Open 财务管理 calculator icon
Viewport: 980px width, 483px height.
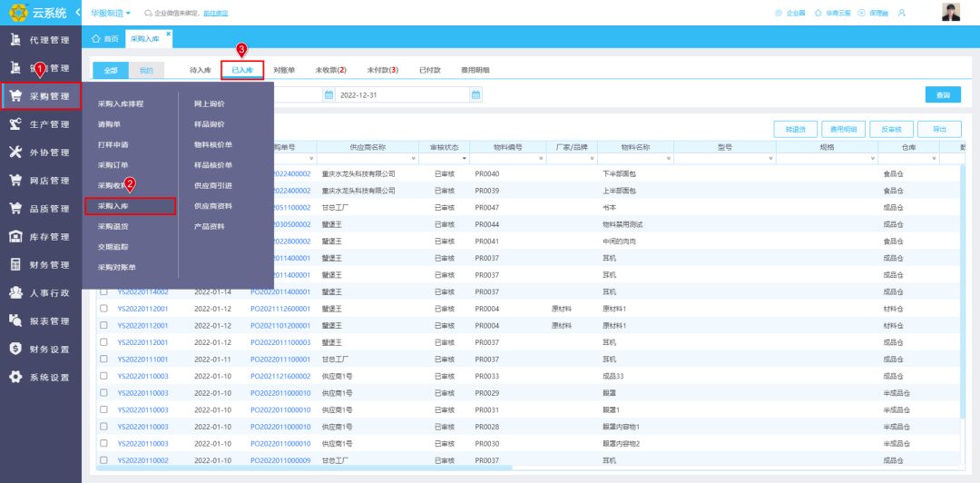[x=15, y=265]
